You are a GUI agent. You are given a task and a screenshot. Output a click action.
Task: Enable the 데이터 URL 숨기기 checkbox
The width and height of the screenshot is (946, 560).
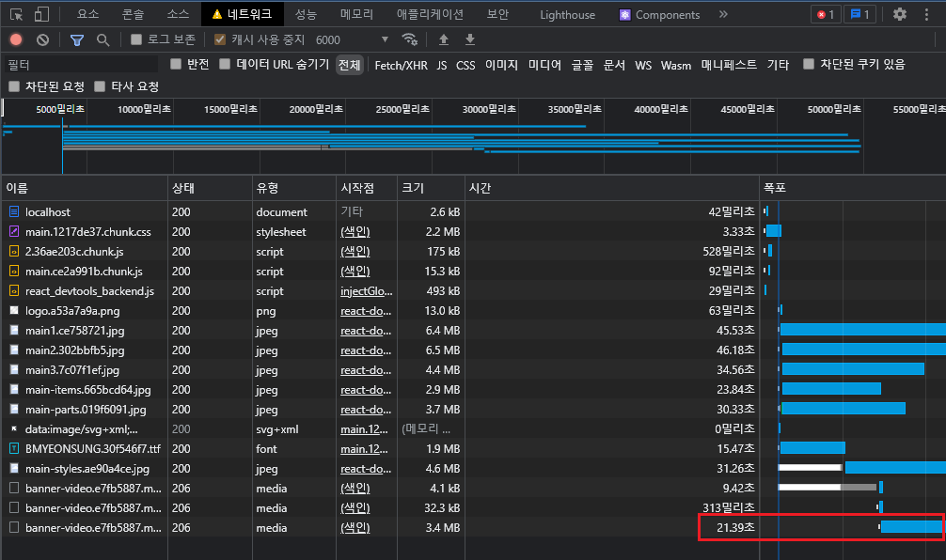tap(225, 65)
